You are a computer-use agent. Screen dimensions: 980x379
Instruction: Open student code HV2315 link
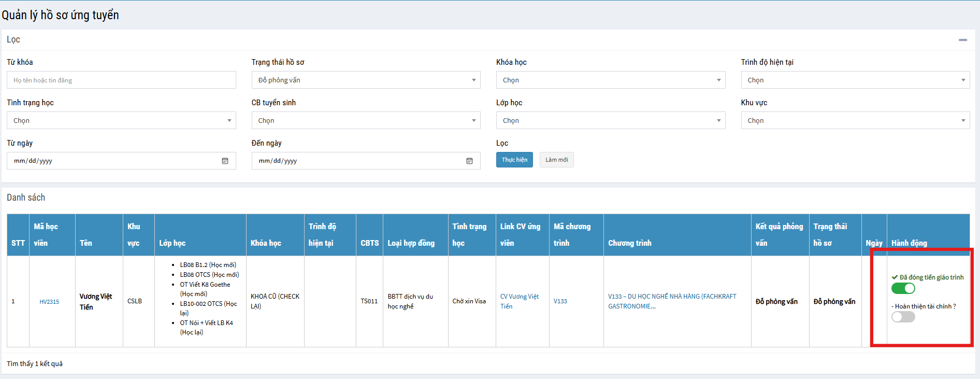(x=49, y=302)
